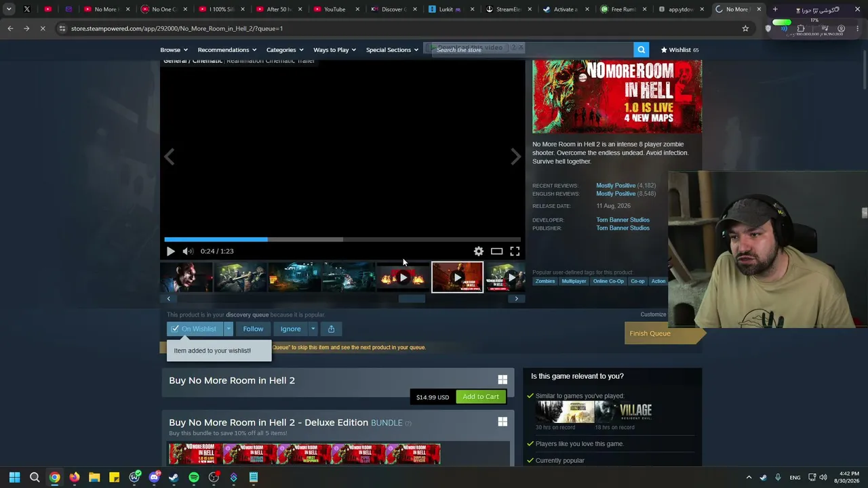Click the address bar URL
This screenshot has width=868, height=488.
(x=177, y=28)
